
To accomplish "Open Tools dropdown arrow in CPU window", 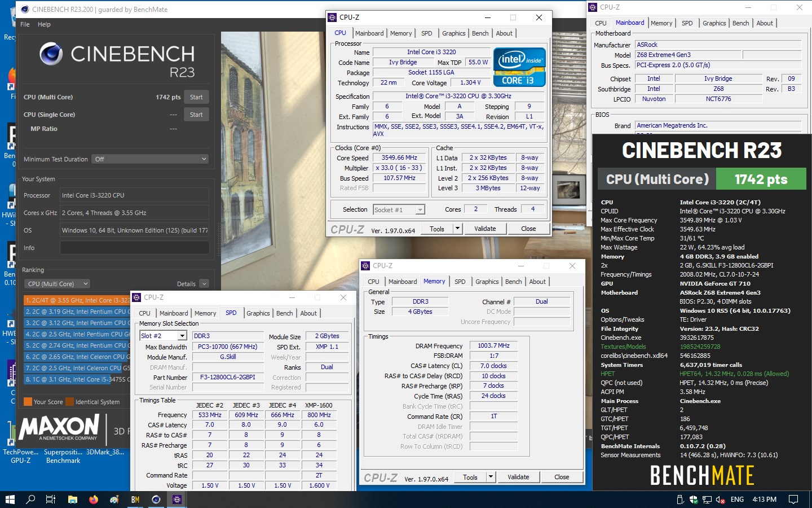I will click(x=458, y=229).
